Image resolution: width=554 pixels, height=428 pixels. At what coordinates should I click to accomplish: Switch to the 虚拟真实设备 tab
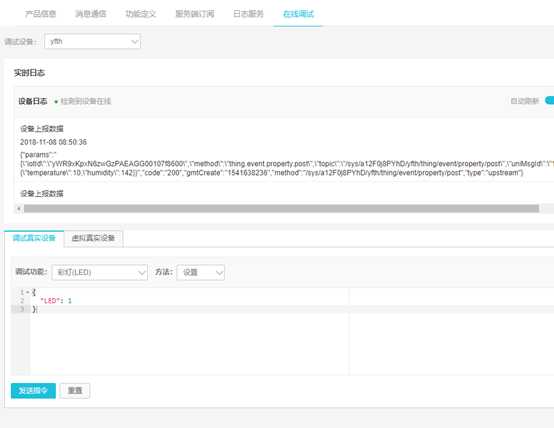pos(93,238)
